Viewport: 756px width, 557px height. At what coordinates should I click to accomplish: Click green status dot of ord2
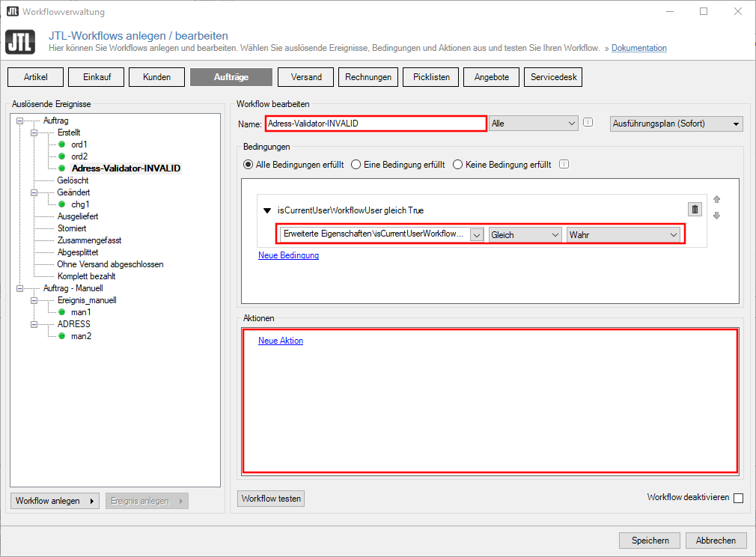[x=61, y=156]
